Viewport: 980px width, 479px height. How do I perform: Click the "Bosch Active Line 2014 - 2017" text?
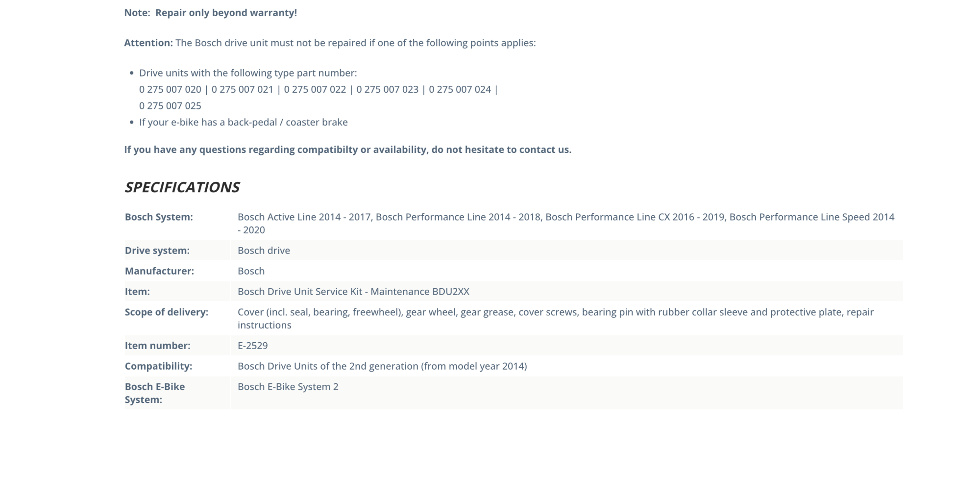304,217
